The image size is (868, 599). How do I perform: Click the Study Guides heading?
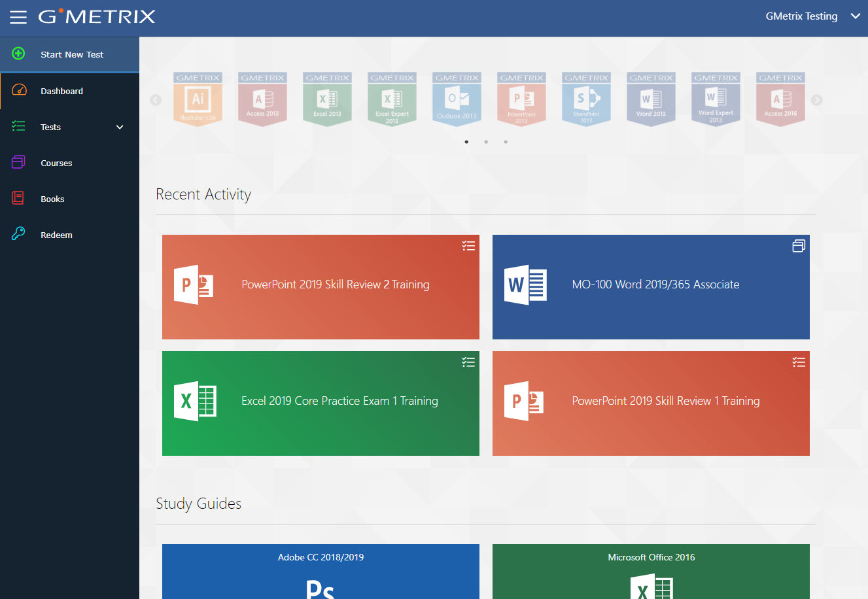(x=199, y=504)
